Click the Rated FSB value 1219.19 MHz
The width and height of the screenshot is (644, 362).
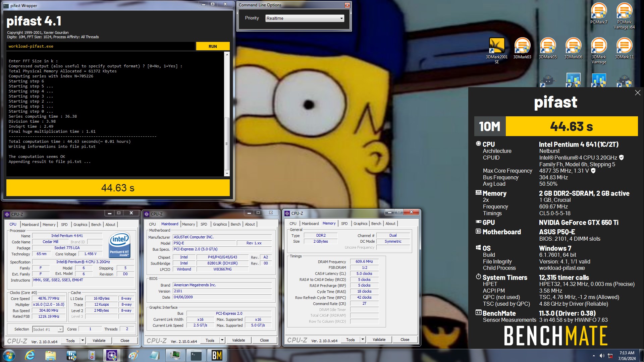[x=49, y=316]
